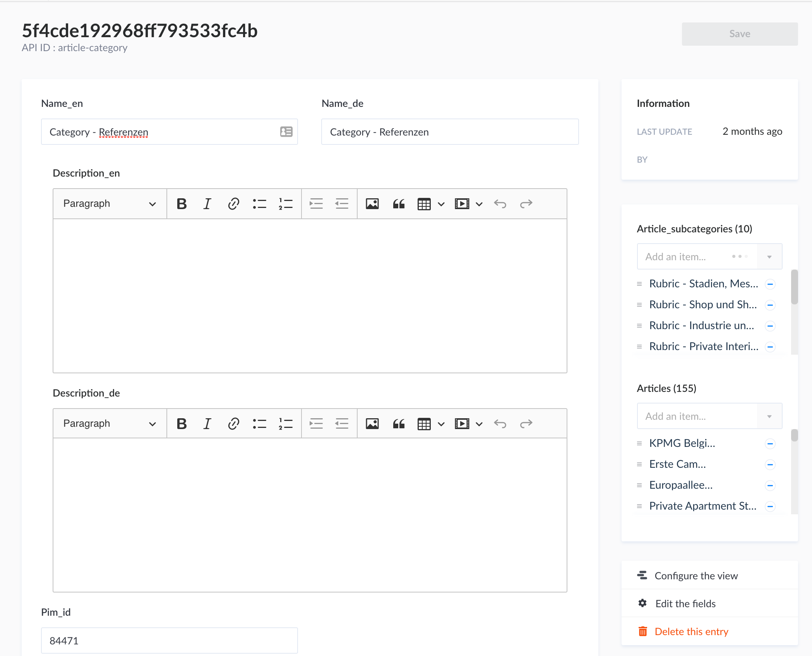Image resolution: width=812 pixels, height=656 pixels.
Task: Apply bold formatting in Description_en editor
Action: pyautogui.click(x=181, y=203)
